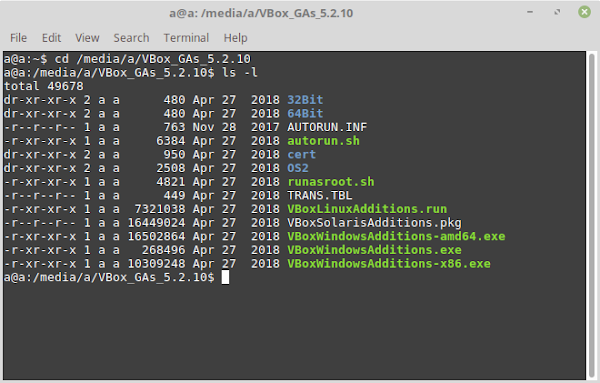Click the file size 4821 for runasroot.sh

[171, 182]
